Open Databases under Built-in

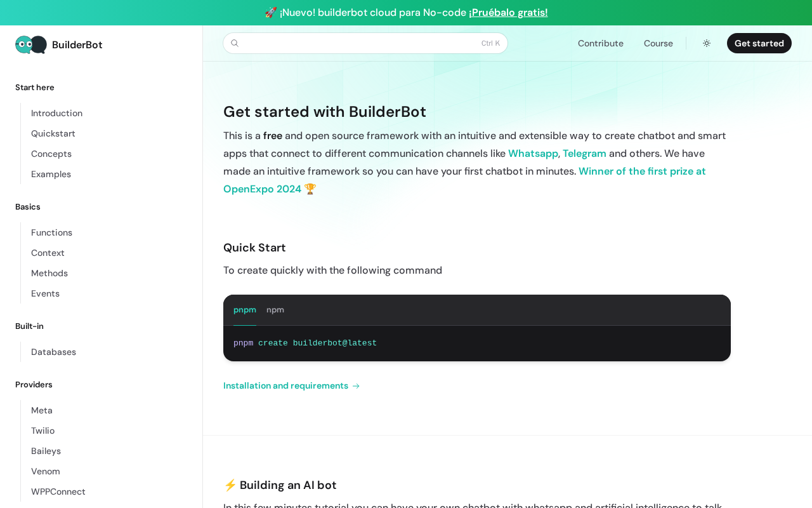pos(53,352)
